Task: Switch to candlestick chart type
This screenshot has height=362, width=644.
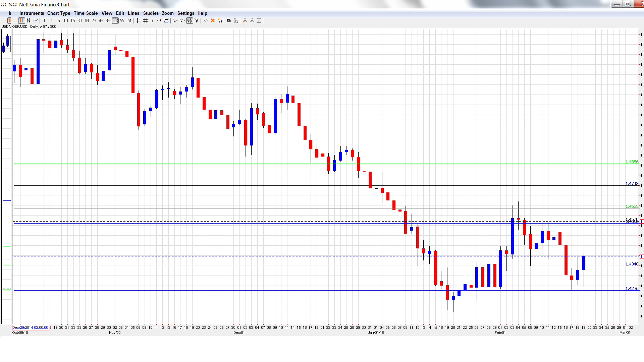Action: click(21, 20)
